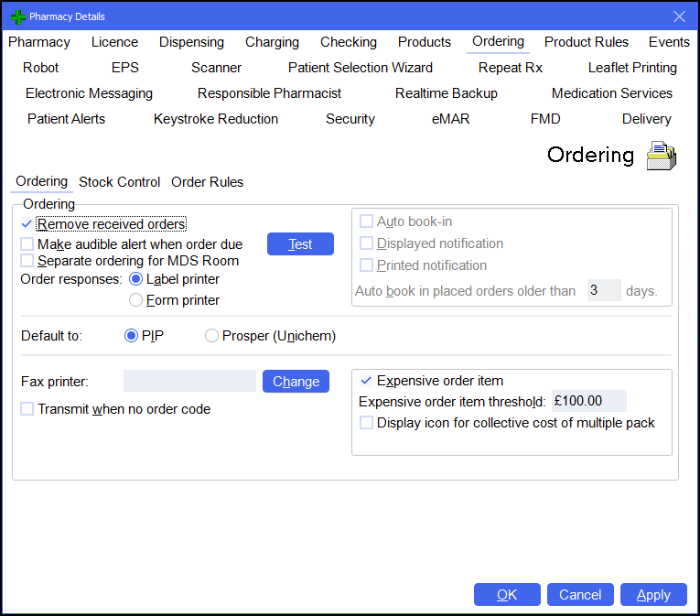Viewport: 700px width, 616px height.
Task: Choose Prosper (Unichem) as default
Action: click(212, 336)
